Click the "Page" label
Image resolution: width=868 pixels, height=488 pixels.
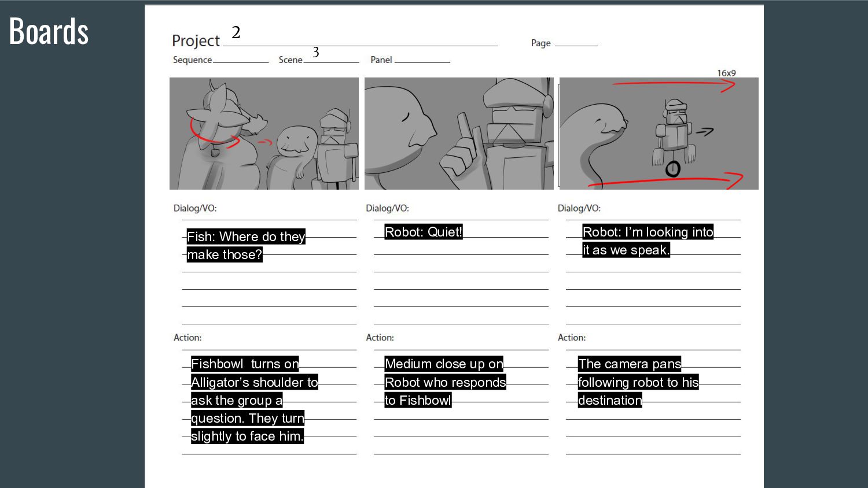pos(541,43)
